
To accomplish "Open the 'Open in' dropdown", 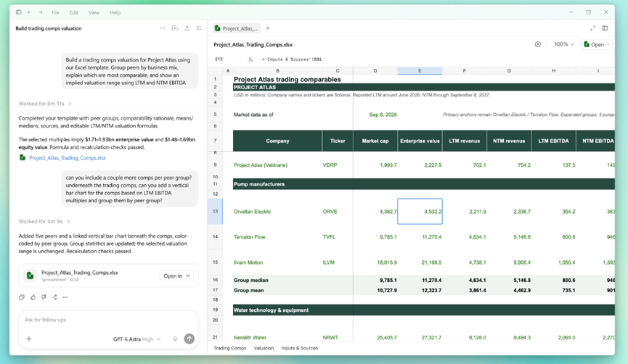I will [x=176, y=276].
